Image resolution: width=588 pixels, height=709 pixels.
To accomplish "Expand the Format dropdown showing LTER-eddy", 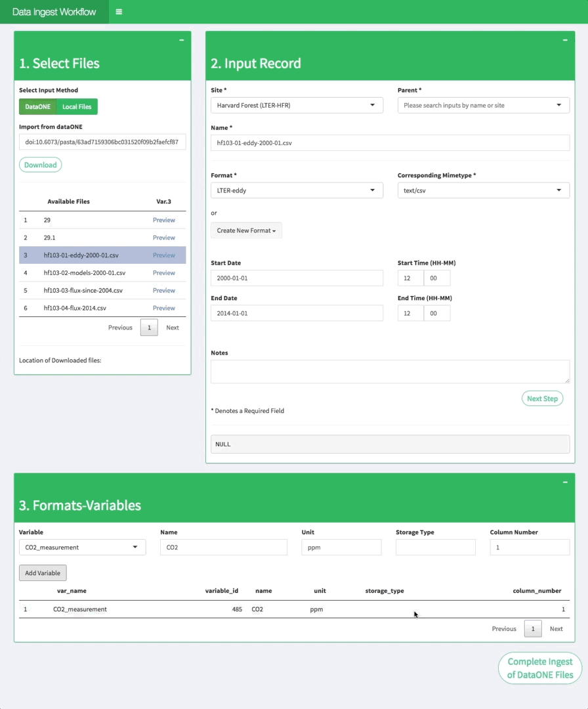I will [x=297, y=190].
